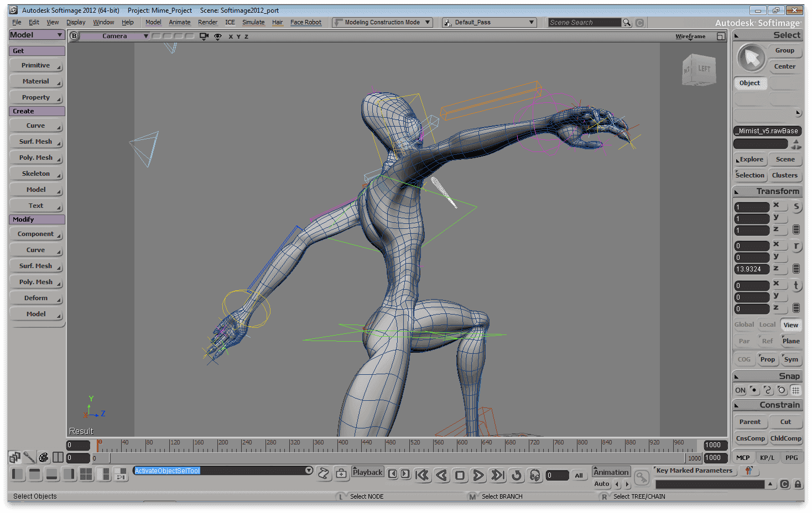The height and width of the screenshot is (513, 812).
Task: Click the stacked boxes icon in lower left
Action: point(14,457)
